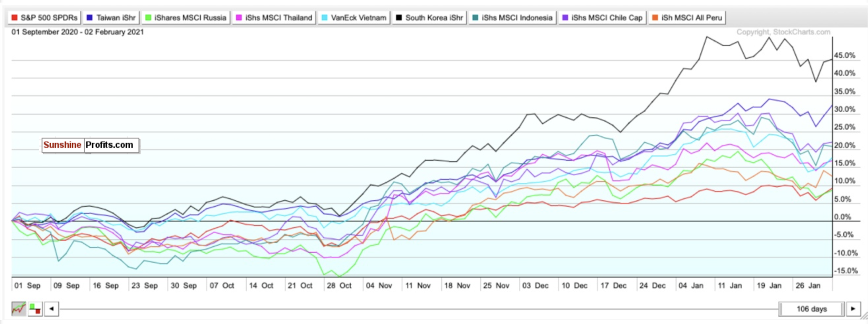Image resolution: width=868 pixels, height=324 pixels.
Task: Click the 15.0% axis label
Action: coord(844,163)
